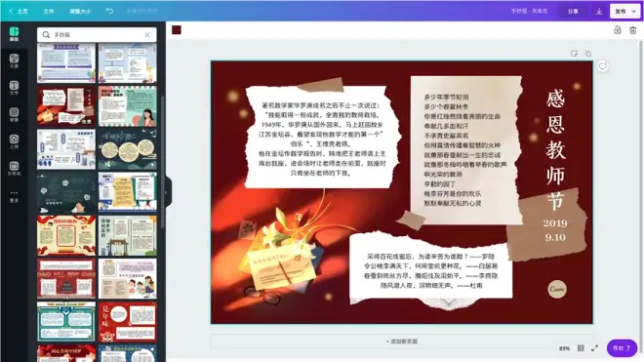Open the grid view icon near zoom

[x=581, y=348]
